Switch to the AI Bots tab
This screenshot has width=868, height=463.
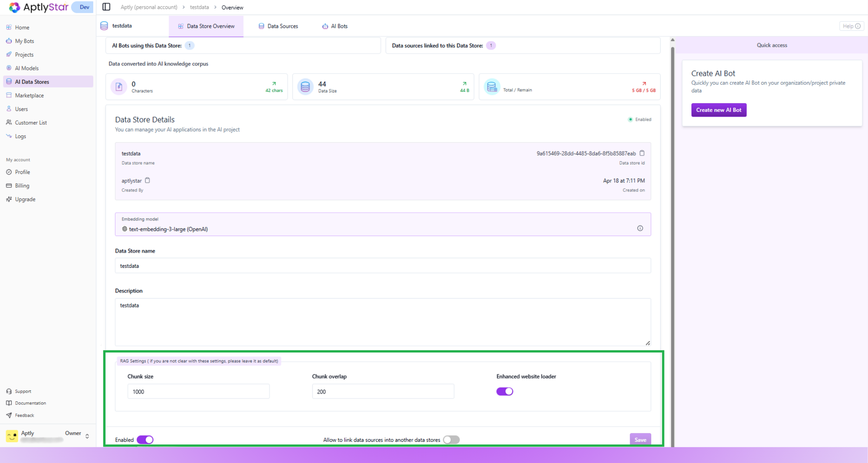(x=335, y=26)
